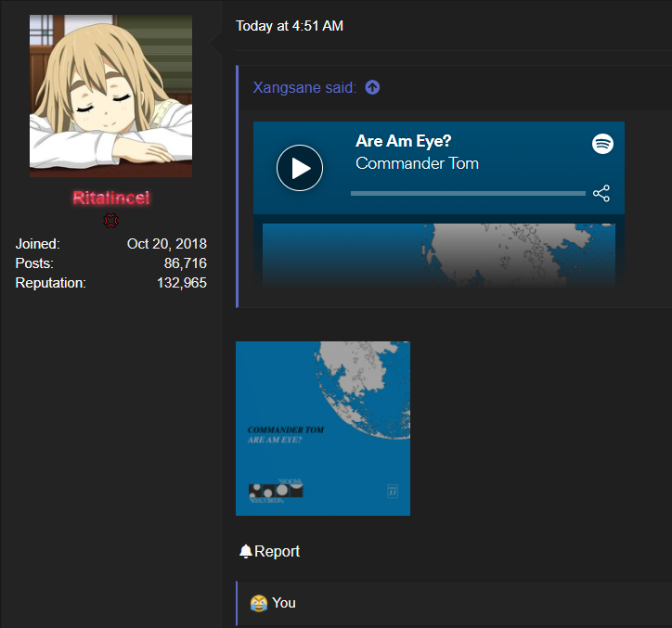672x628 pixels.
Task: Click the red anger symbol under Ritalincel
Action: 111,221
